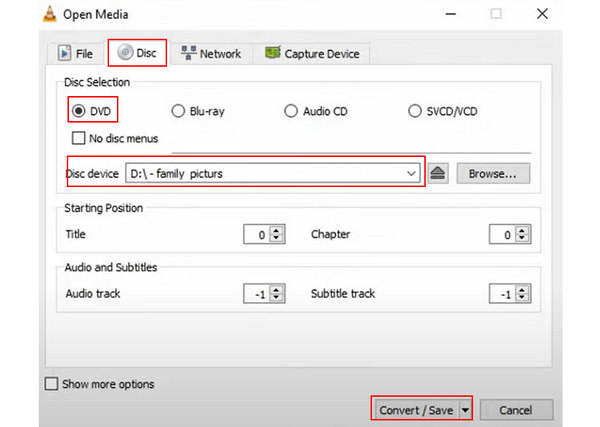Switch to the Disc tab
Image resolution: width=600 pixels, height=427 pixels.
point(137,52)
